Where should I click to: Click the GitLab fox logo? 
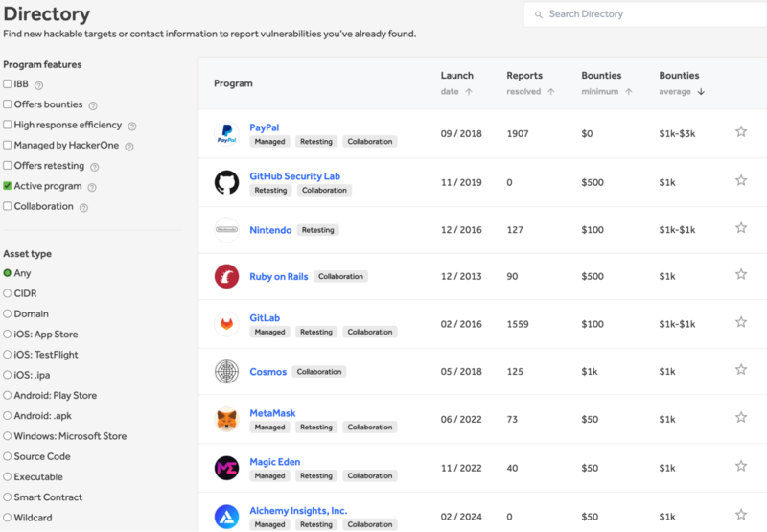click(226, 324)
